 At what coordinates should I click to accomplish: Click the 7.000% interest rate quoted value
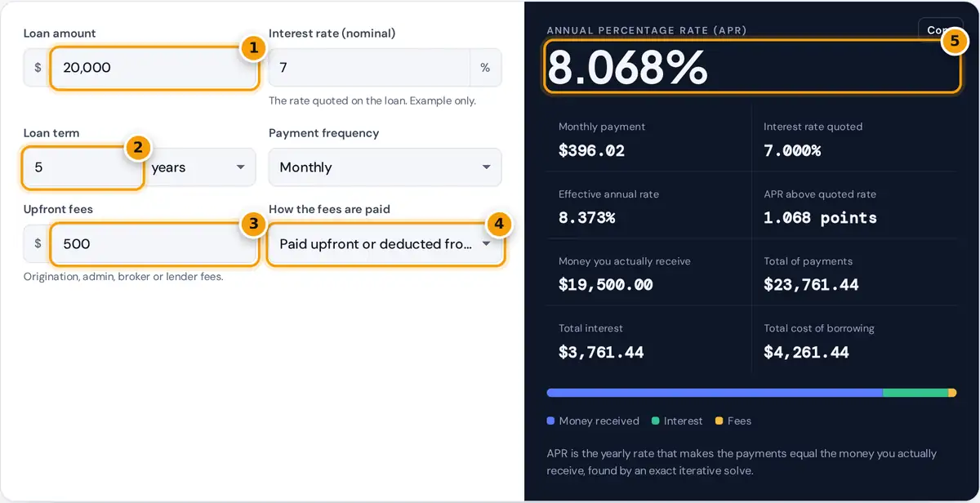pos(792,151)
